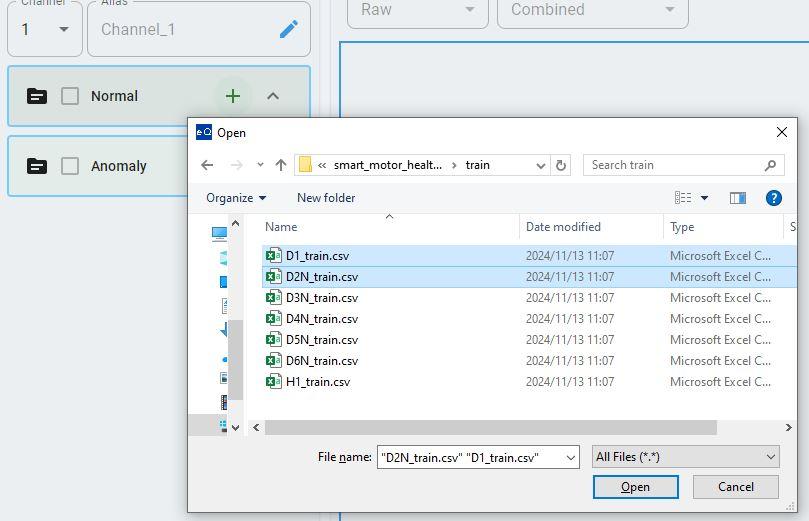Refresh the train folder listing

click(x=561, y=165)
